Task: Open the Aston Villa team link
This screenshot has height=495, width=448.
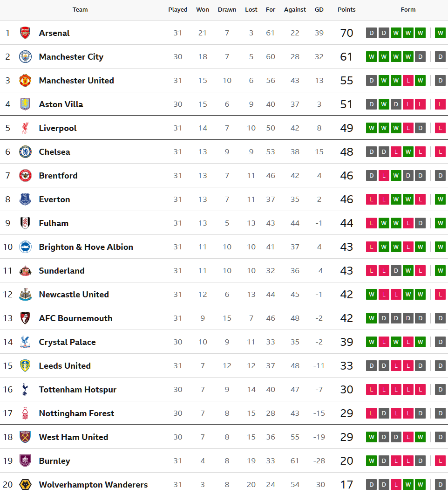Action: [x=61, y=104]
